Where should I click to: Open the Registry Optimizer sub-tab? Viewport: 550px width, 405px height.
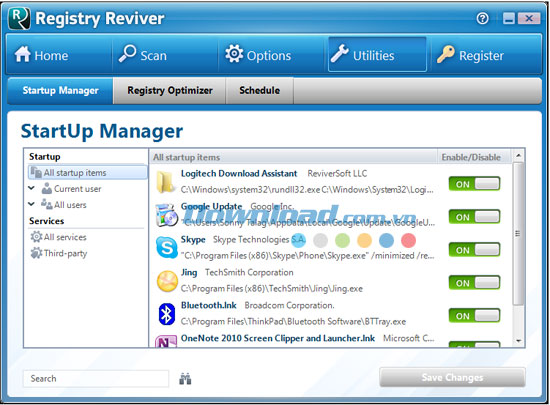(169, 90)
